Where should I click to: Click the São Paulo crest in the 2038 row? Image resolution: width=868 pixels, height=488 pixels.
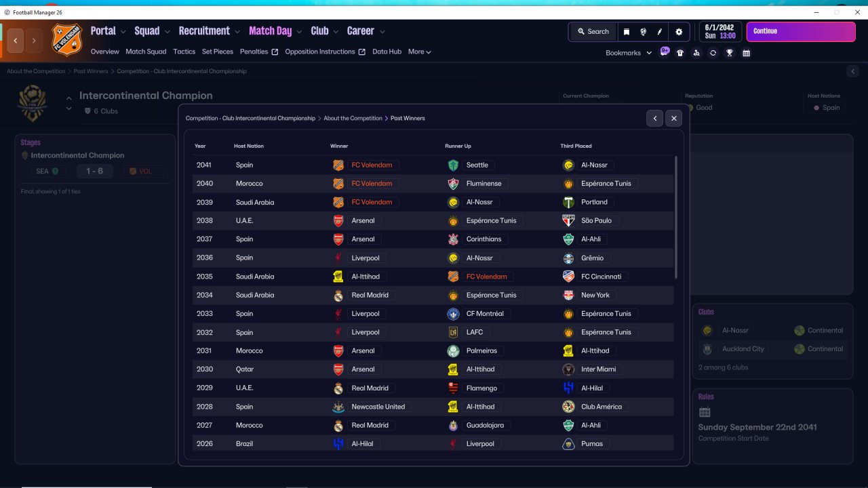tap(569, 220)
